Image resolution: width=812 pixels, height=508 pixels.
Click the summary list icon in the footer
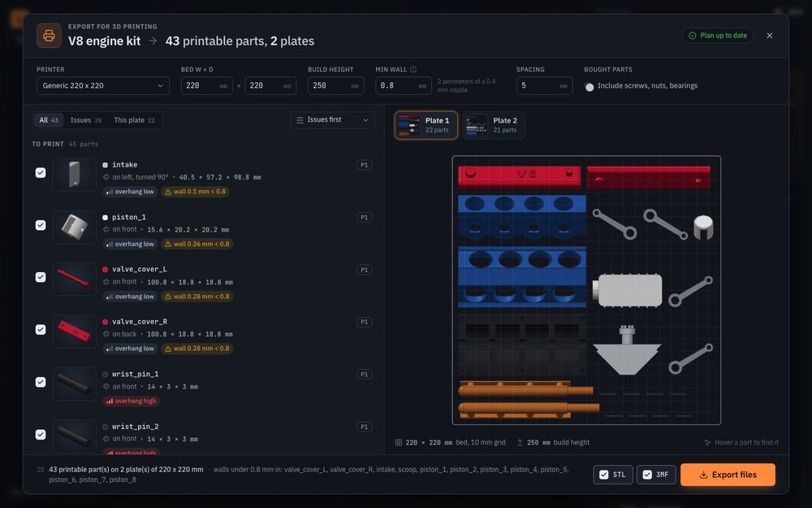[41, 470]
